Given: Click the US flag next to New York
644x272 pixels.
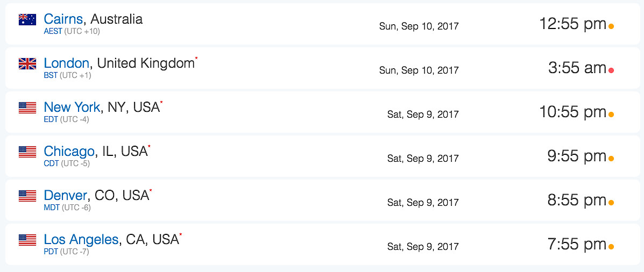Looking at the screenshot, I should pos(27,108).
